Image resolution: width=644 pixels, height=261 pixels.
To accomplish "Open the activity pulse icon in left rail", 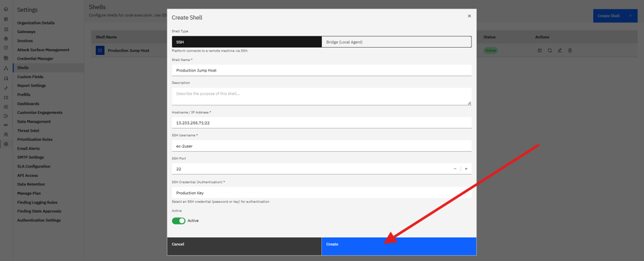I will pyautogui.click(x=6, y=87).
